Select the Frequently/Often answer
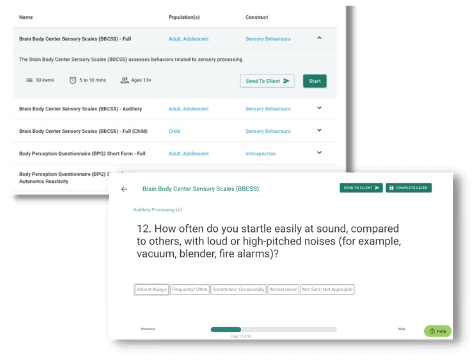The image size is (475, 360). click(190, 289)
